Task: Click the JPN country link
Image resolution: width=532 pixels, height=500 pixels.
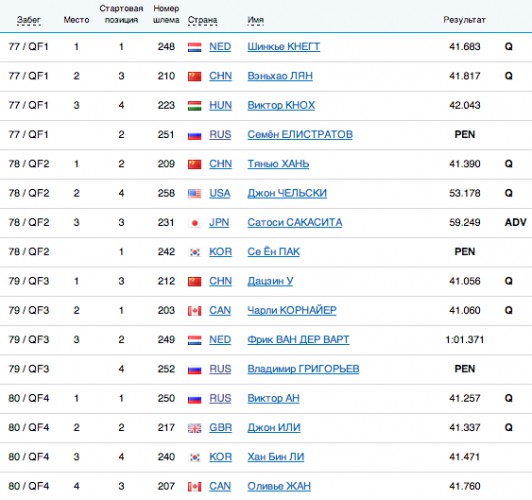Action: 219,222
